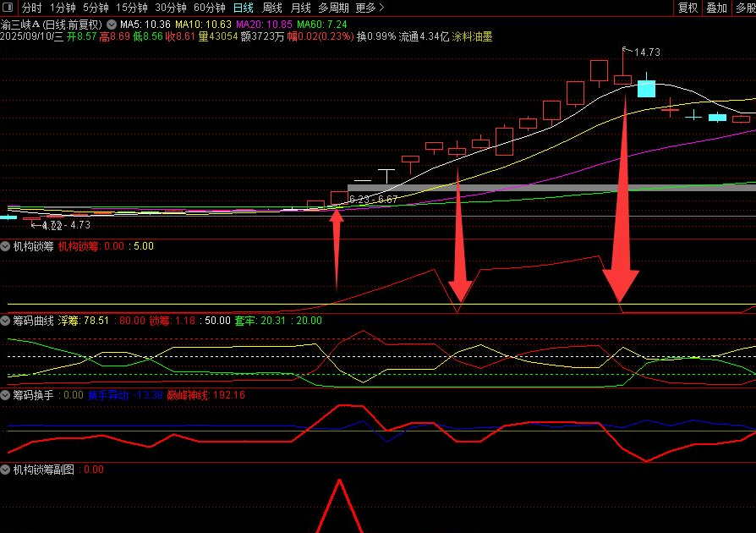Click the round arrow icon before 筹码换手

pos(6,394)
